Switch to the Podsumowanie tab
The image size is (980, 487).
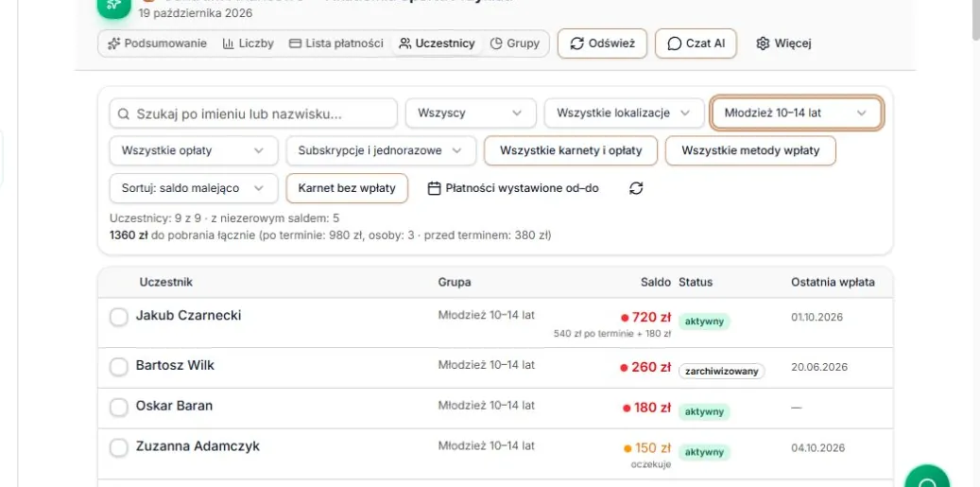click(158, 43)
